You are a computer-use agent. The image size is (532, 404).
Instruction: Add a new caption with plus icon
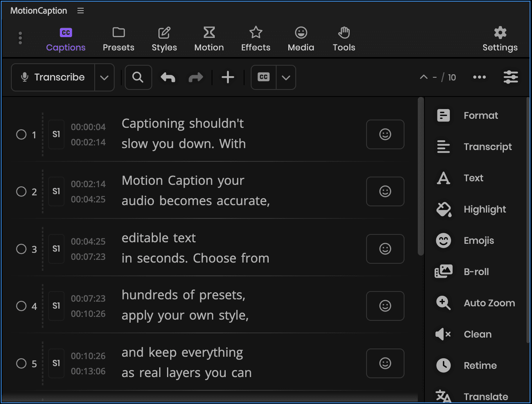tap(228, 77)
